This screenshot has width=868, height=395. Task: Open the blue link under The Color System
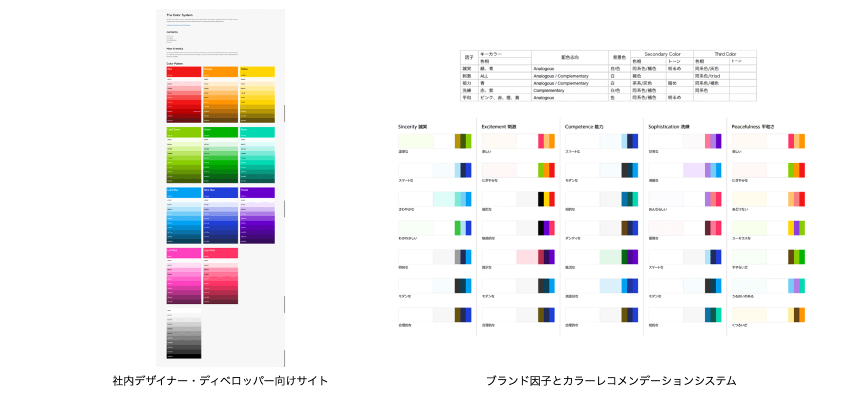(x=178, y=25)
